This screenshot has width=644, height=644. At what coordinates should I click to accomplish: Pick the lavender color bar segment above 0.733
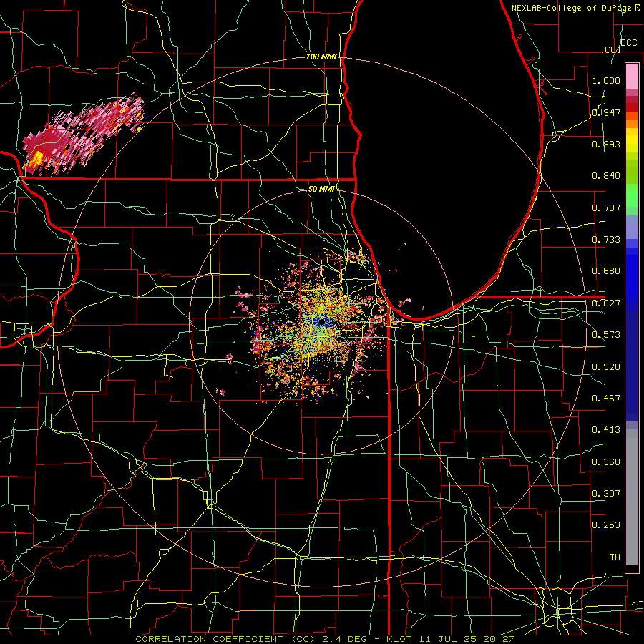[632, 227]
